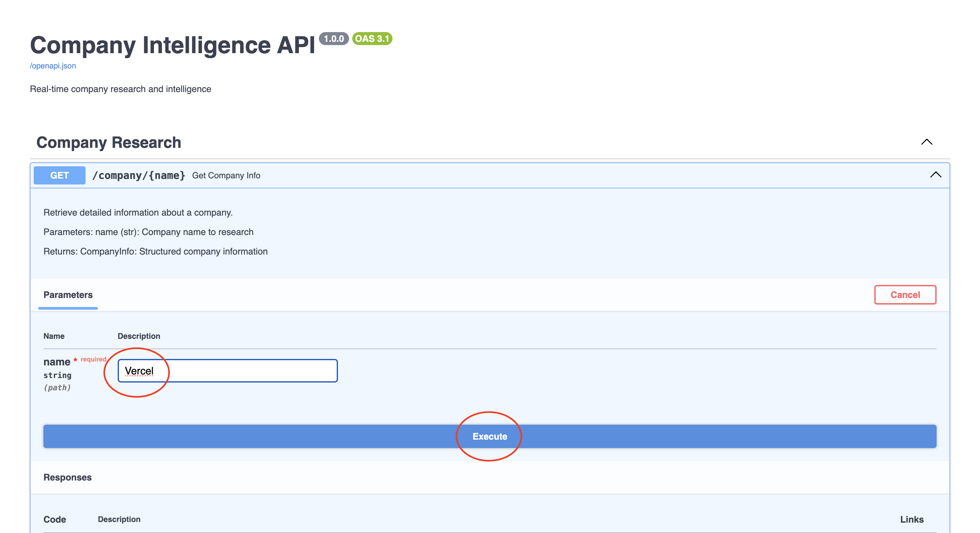Click the 'name' parameter label
Image resolution: width=980 pixels, height=533 pixels.
pos(57,362)
